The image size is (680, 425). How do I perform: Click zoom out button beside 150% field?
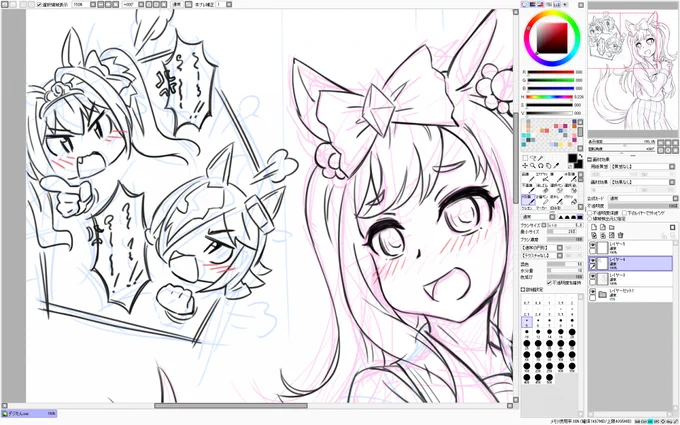click(x=100, y=4)
